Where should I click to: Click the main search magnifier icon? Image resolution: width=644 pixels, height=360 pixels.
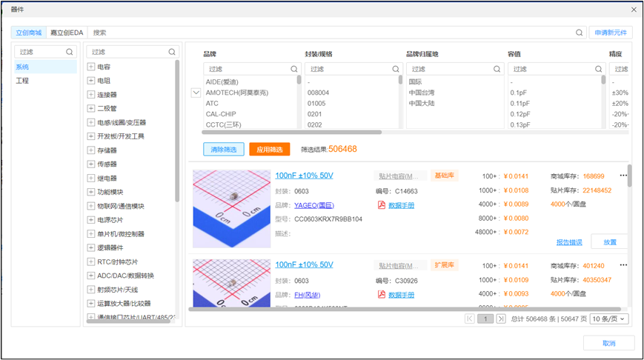click(x=579, y=33)
